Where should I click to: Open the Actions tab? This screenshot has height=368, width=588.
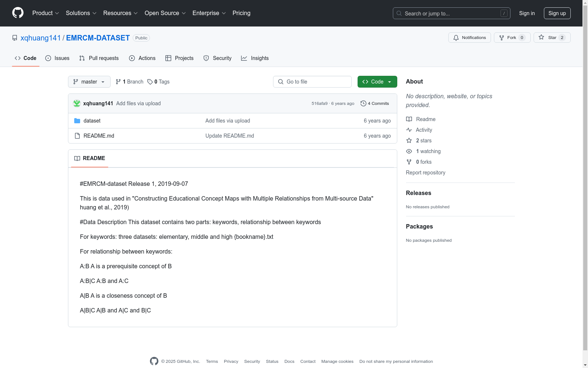pyautogui.click(x=142, y=58)
